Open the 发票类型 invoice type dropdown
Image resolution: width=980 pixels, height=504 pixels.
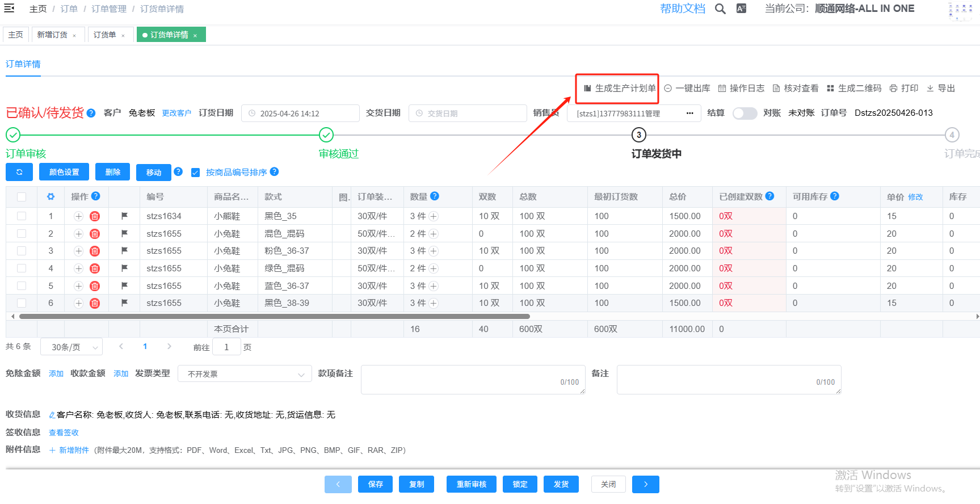pos(245,374)
